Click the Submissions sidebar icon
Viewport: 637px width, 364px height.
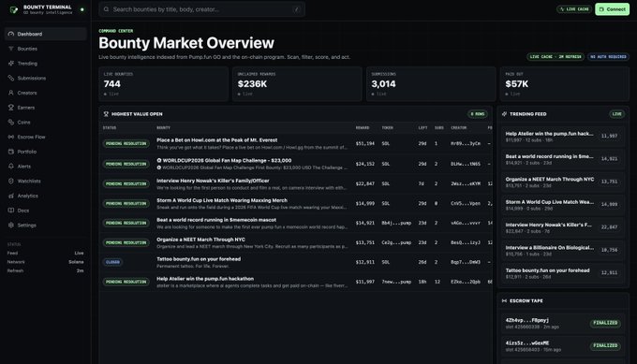11,78
